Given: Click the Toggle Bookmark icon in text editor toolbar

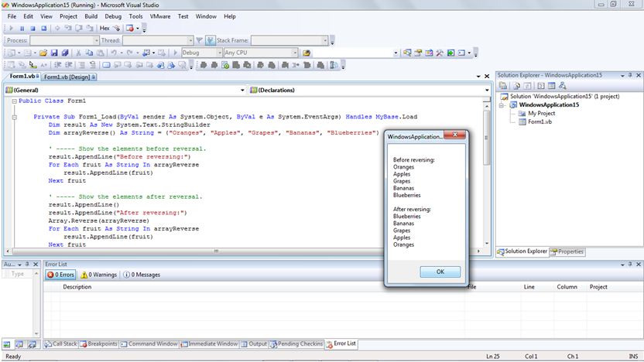Looking at the screenshot, I should click(x=106, y=65).
